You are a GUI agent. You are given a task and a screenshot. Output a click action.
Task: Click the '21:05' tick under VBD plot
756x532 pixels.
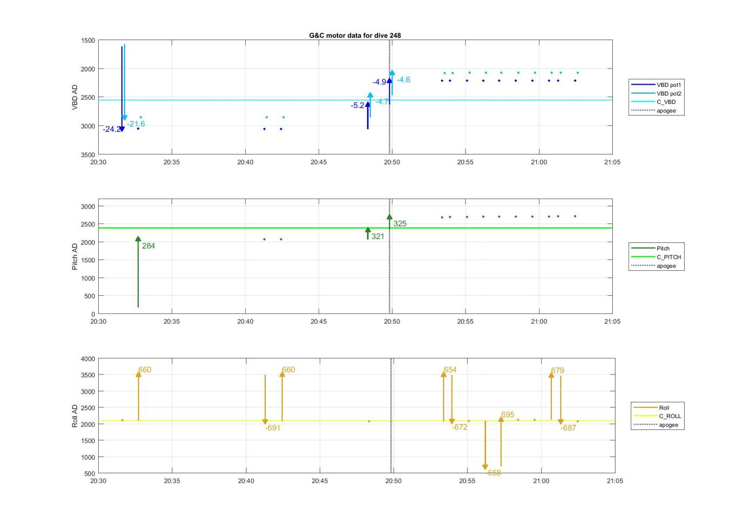coord(612,162)
